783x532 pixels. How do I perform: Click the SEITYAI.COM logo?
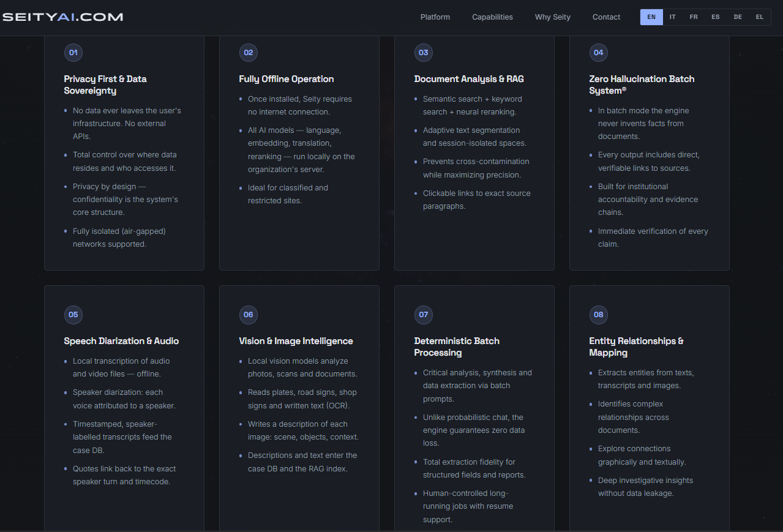pyautogui.click(x=62, y=17)
